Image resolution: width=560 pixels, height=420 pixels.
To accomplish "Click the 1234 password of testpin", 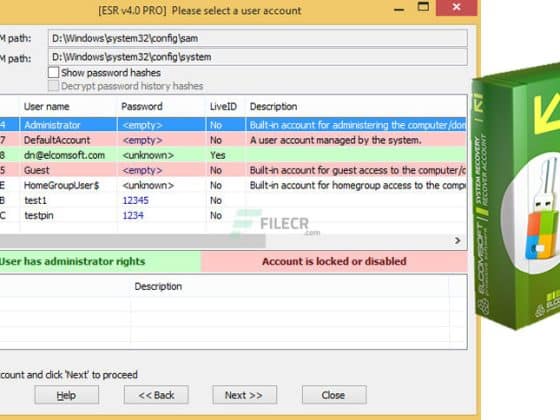I will pyautogui.click(x=133, y=215).
